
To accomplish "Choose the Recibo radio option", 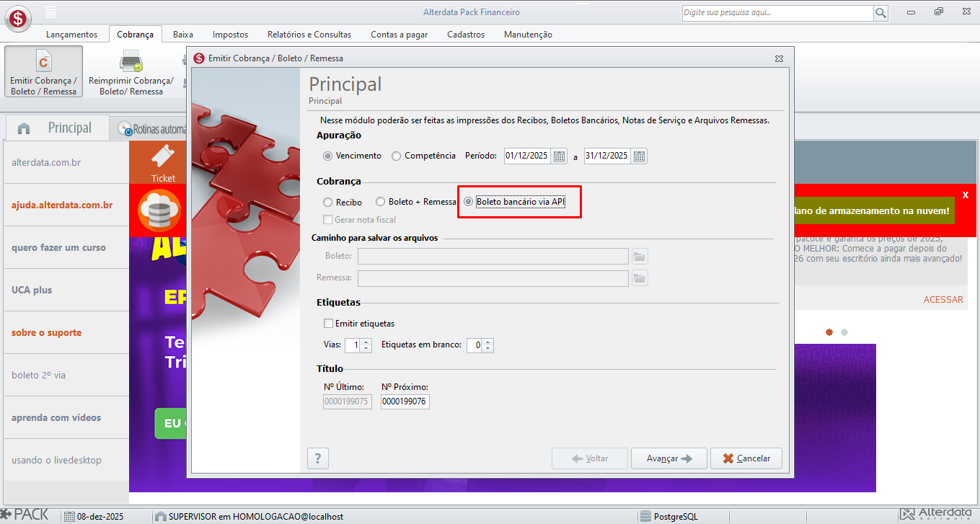I will (328, 203).
